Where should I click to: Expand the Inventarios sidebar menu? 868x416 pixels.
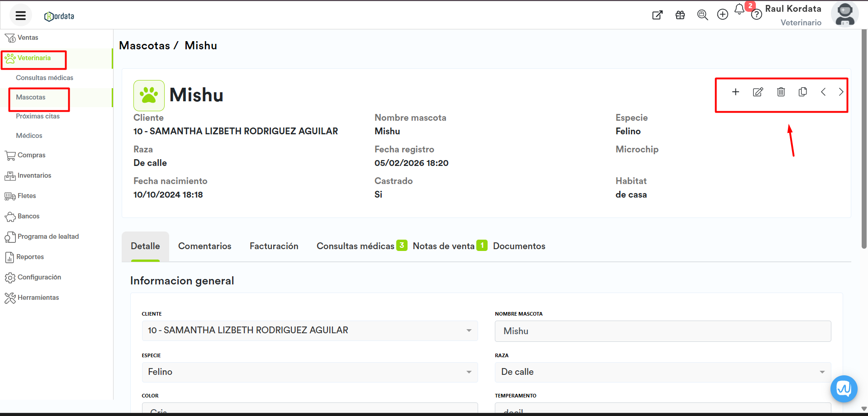34,175
